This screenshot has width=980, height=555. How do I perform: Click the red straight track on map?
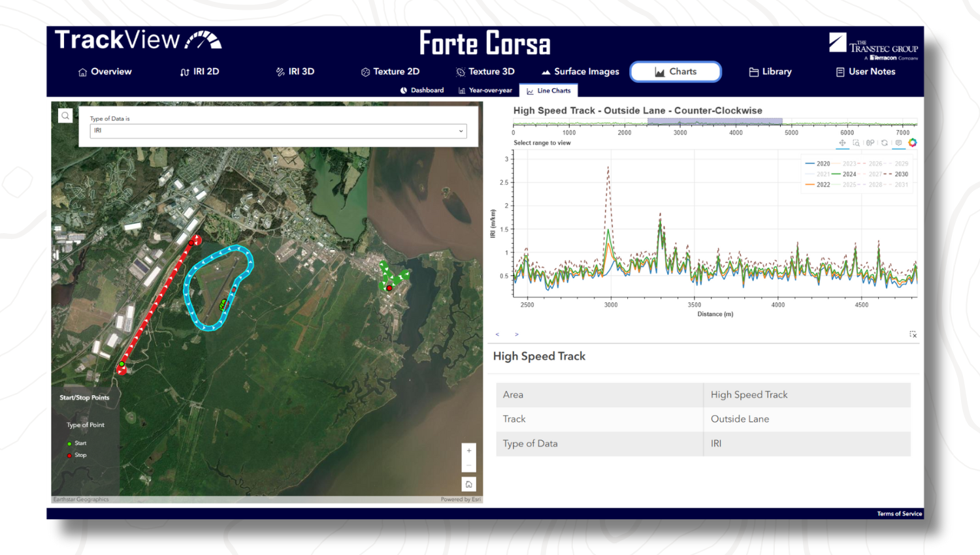158,305
